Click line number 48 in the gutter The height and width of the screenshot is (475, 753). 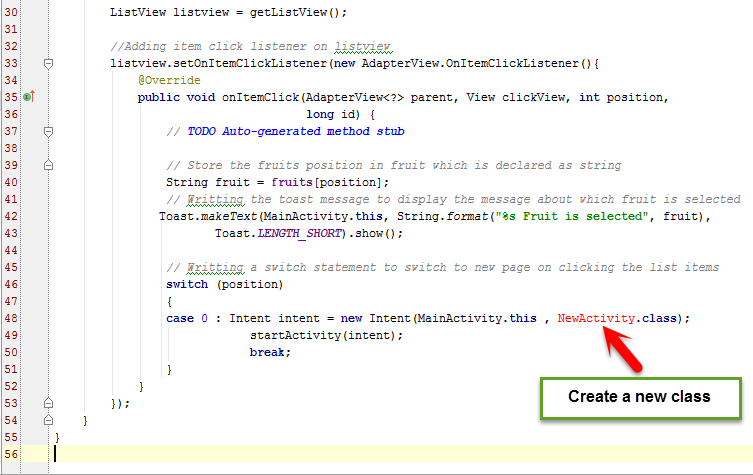pyautogui.click(x=11, y=318)
